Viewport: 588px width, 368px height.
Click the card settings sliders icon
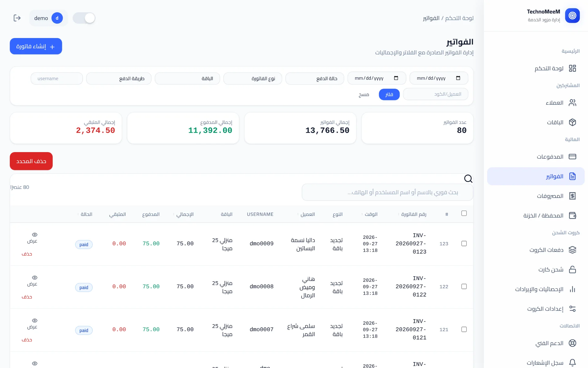(572, 309)
